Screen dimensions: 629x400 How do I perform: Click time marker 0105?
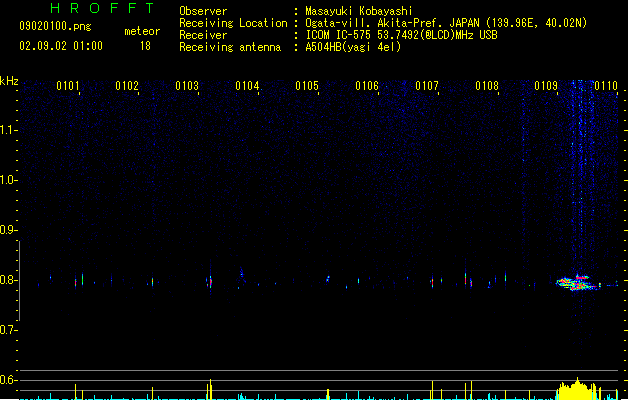(x=307, y=86)
